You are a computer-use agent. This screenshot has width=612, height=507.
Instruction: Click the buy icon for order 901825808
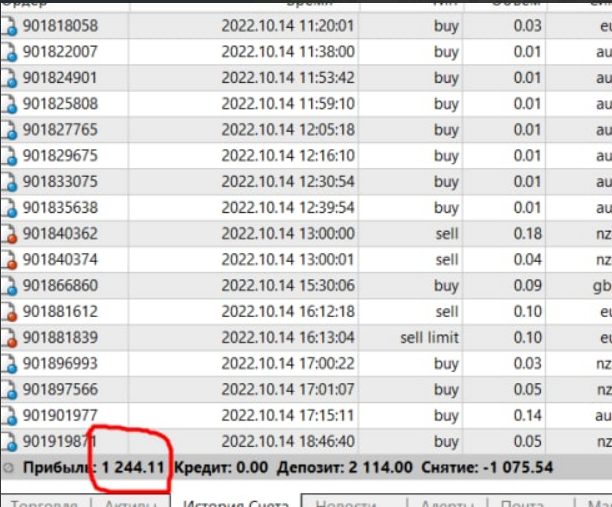pyautogui.click(x=9, y=104)
